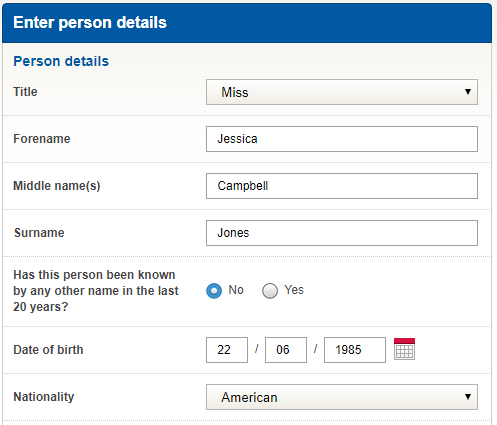Click the Title label text
This screenshot has height=425, width=497.
(25, 92)
